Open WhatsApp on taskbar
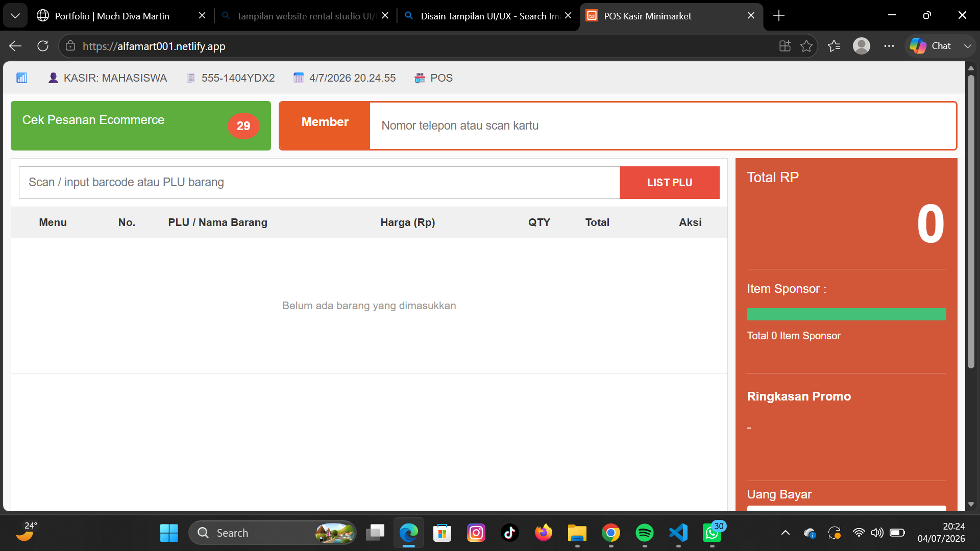 pyautogui.click(x=713, y=533)
